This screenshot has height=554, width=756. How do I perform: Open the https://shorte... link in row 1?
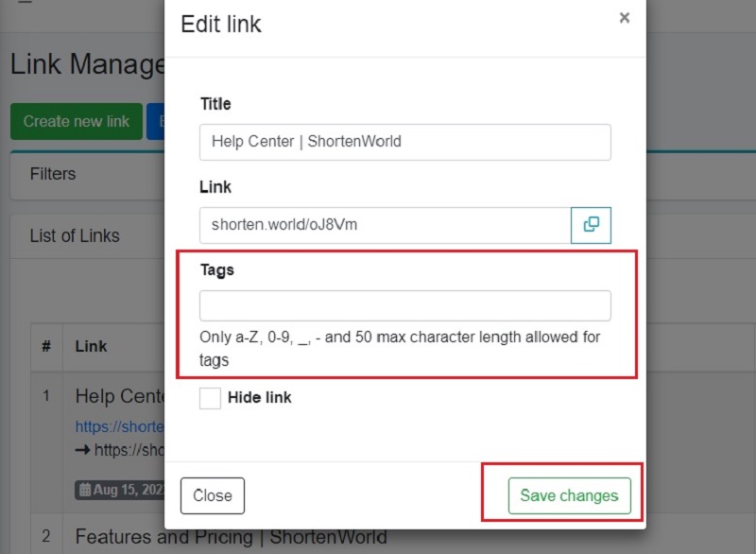[120, 426]
